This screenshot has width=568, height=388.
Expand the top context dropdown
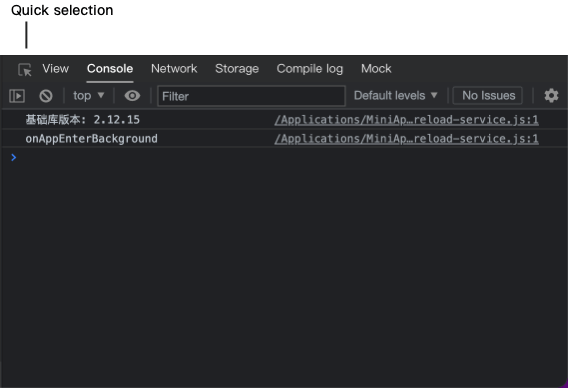point(88,96)
